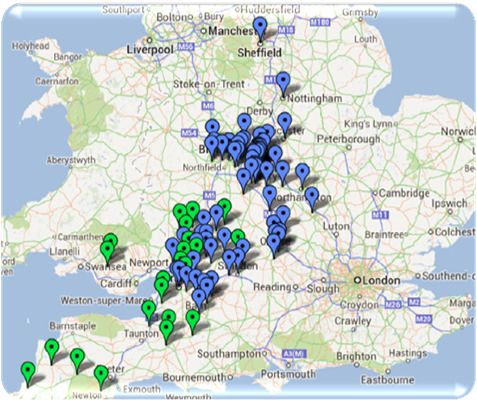Click the Cambridge town label

coord(404,193)
